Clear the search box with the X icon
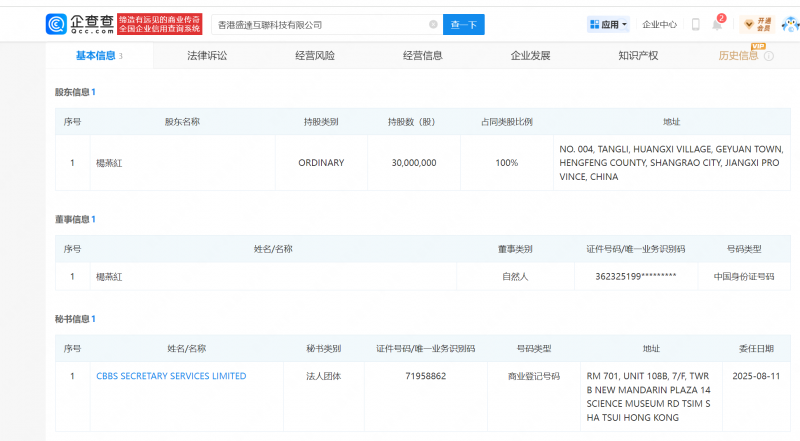 click(x=433, y=24)
